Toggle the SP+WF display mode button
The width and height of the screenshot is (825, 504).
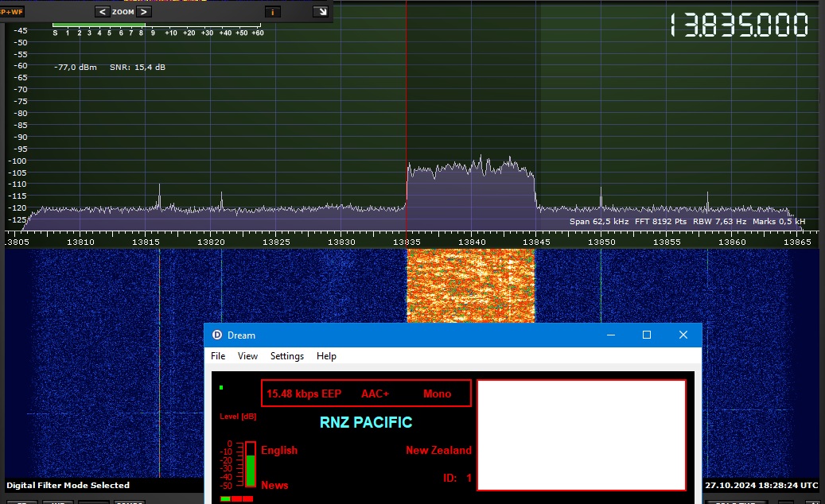(12, 12)
